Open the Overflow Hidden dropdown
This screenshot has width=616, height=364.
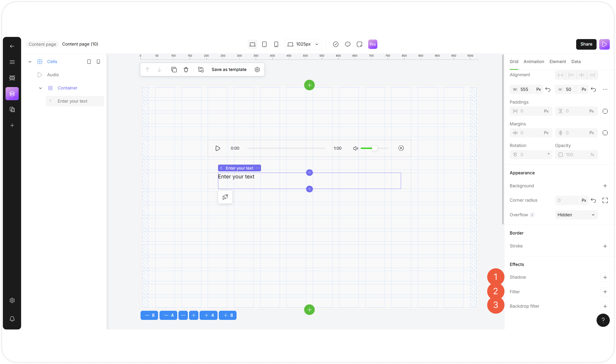point(576,215)
